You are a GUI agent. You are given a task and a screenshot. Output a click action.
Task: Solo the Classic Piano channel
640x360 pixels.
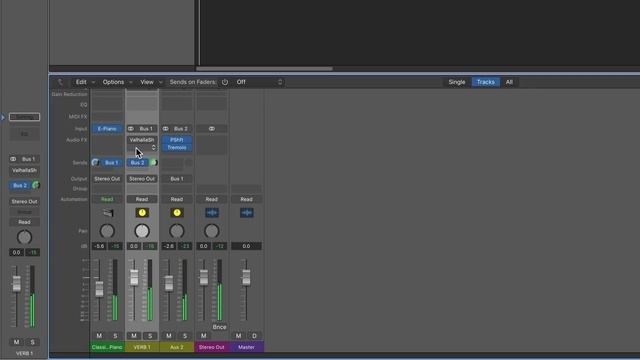coord(115,336)
